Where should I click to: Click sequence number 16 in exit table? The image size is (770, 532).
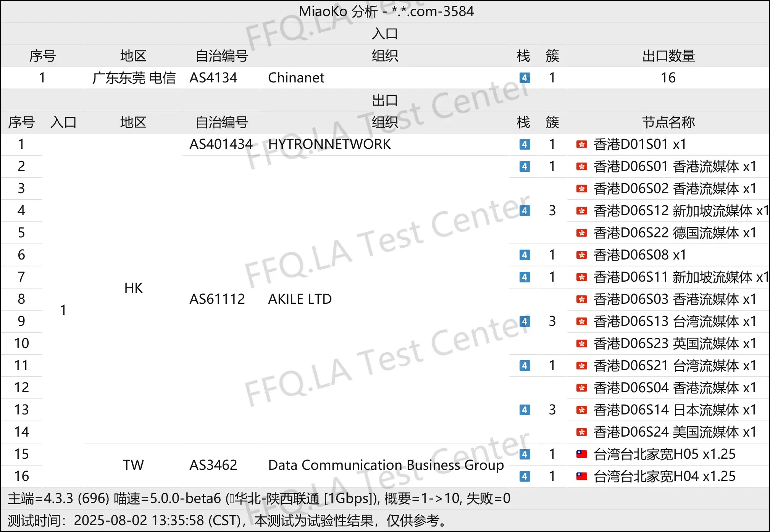[21, 476]
